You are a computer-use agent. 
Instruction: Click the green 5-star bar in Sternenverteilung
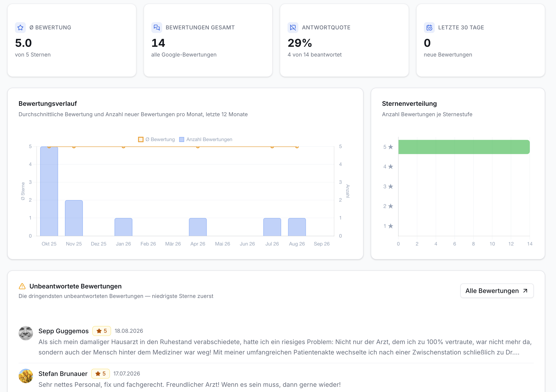[x=464, y=147]
